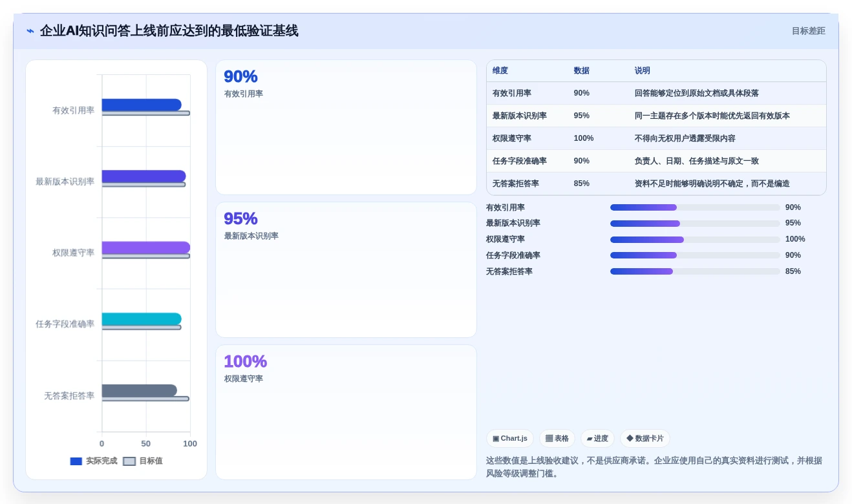852x504 pixels.
Task: Click the description 负责人、日期、任务描述与原文一致
Action: pos(697,161)
